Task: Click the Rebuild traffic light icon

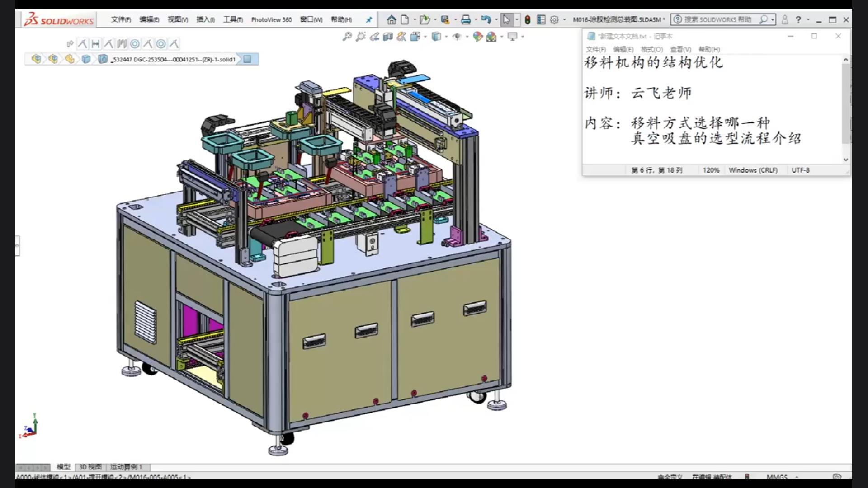Action: tap(528, 19)
